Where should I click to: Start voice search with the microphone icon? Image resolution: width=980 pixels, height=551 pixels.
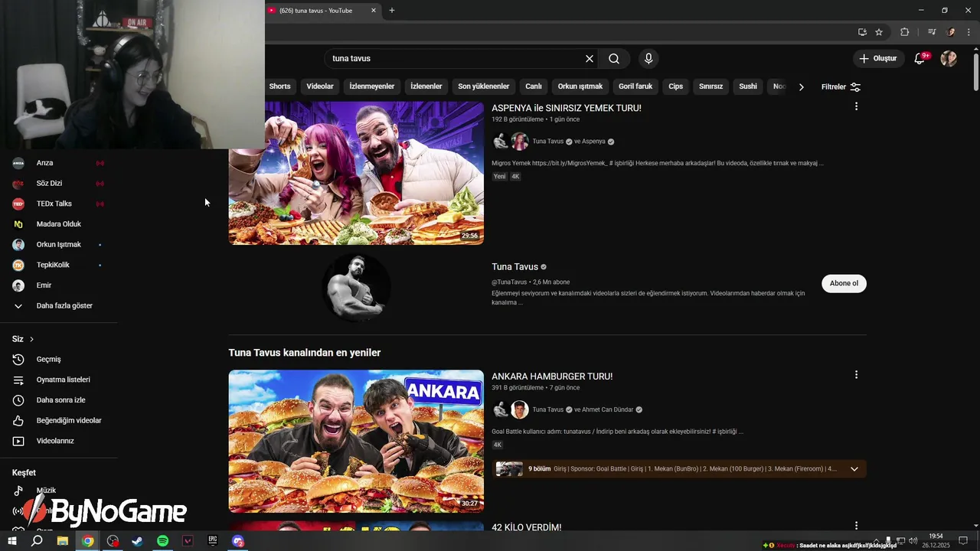point(648,59)
